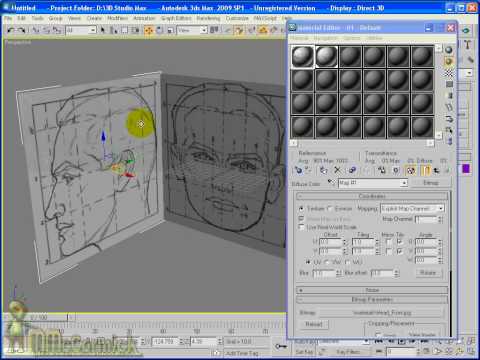The width and height of the screenshot is (480, 360).
Task: Open the Edit menu
Action: tap(21, 18)
